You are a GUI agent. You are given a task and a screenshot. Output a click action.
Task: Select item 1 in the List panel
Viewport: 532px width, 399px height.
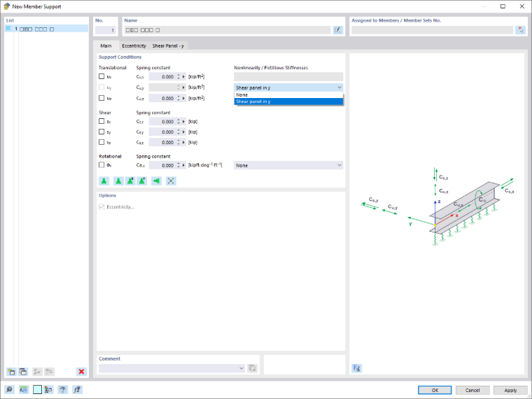(46, 29)
